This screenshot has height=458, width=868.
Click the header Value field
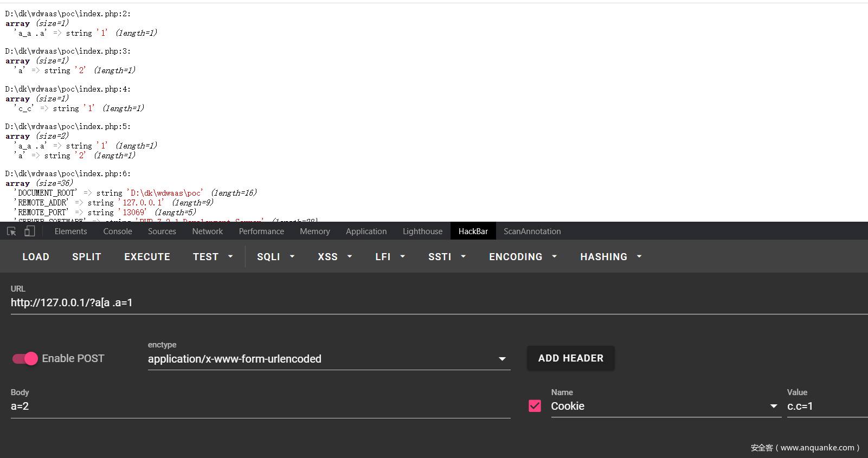[x=826, y=407]
